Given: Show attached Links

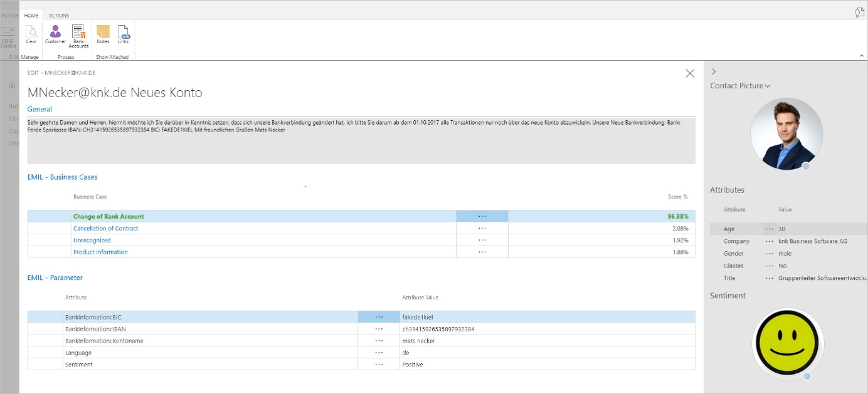Looking at the screenshot, I should tap(123, 33).
